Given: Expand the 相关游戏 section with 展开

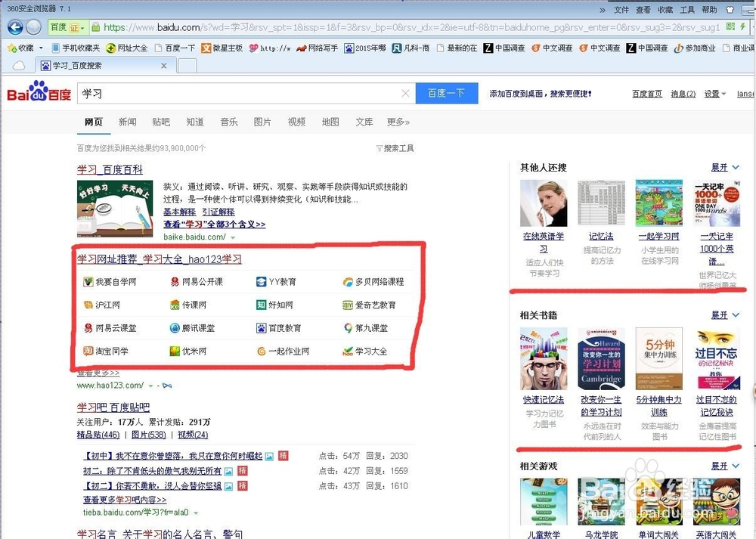Looking at the screenshot, I should point(725,466).
